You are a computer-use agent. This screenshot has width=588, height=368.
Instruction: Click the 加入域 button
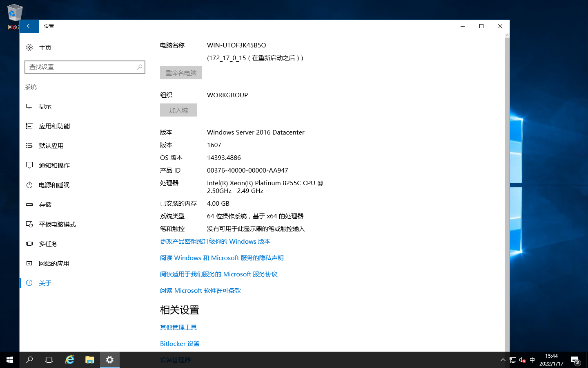click(178, 110)
